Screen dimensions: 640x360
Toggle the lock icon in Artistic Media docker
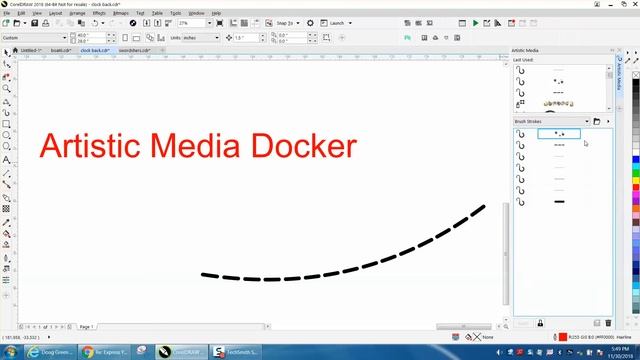[540, 323]
